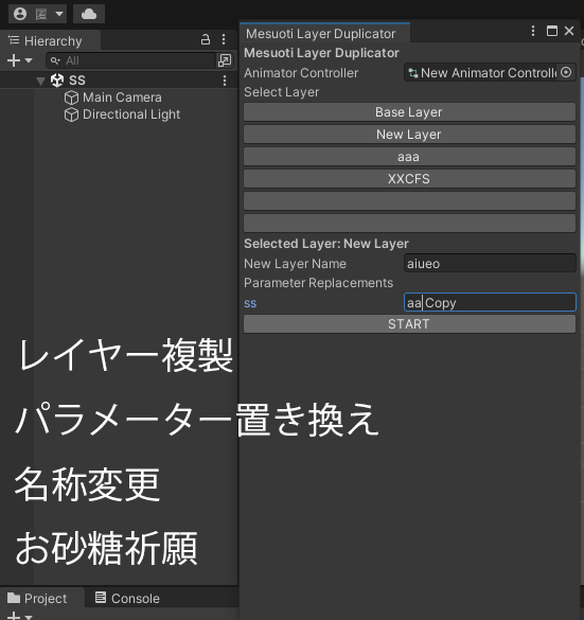Click the search-by-type icon beside Hierarchy search
Image resolution: width=584 pixels, height=620 pixels.
tap(225, 61)
